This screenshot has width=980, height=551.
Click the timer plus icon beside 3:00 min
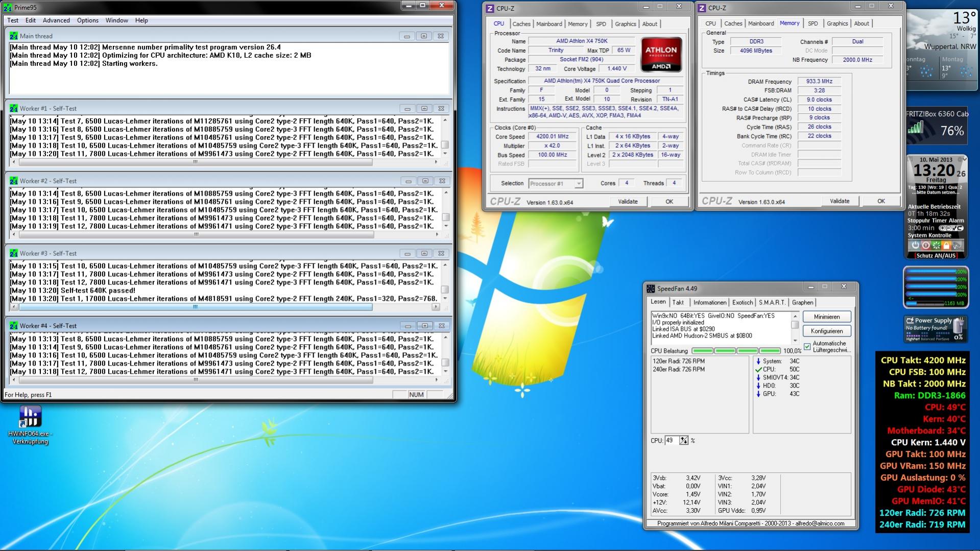coord(943,228)
